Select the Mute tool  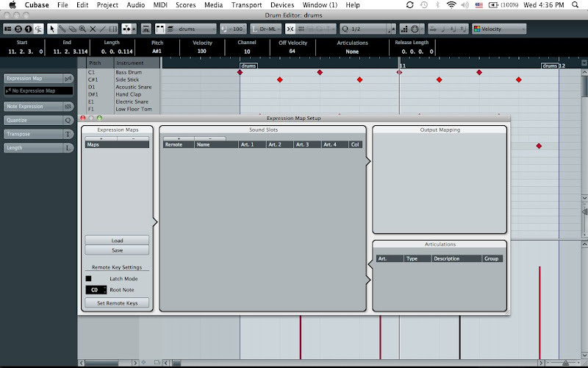point(93,29)
